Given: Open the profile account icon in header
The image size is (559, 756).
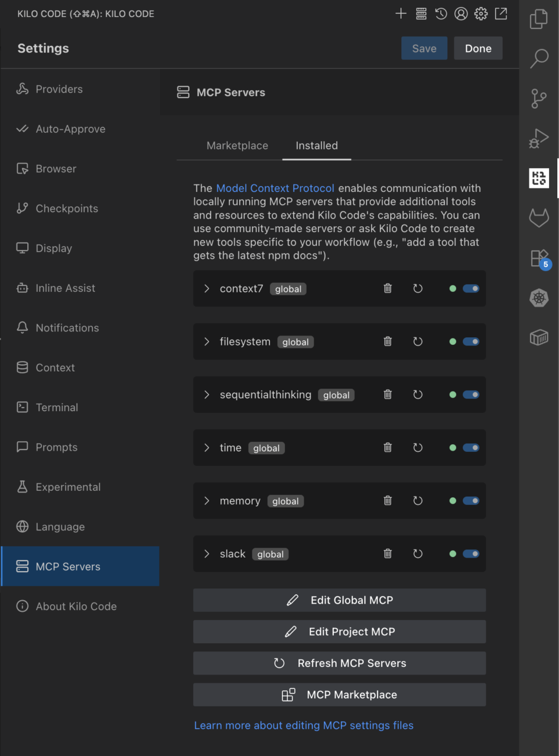Looking at the screenshot, I should (461, 14).
